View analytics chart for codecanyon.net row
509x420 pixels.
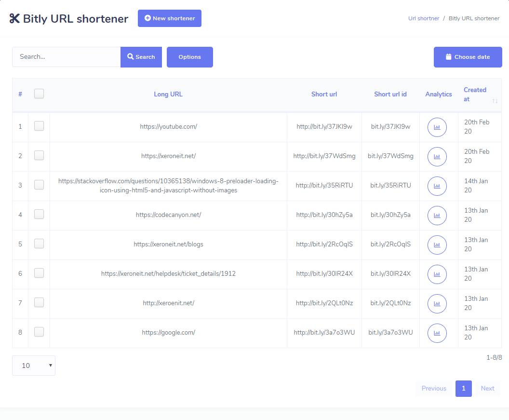(437, 216)
